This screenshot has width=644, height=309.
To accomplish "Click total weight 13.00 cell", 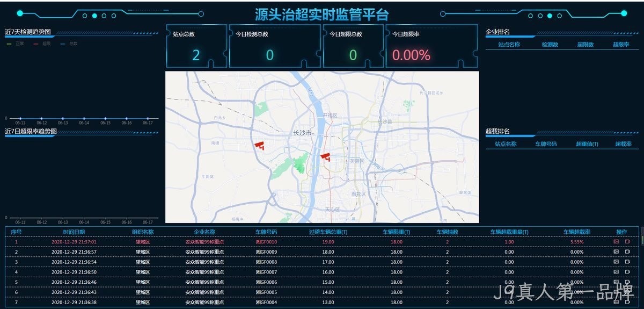I will point(328,302).
